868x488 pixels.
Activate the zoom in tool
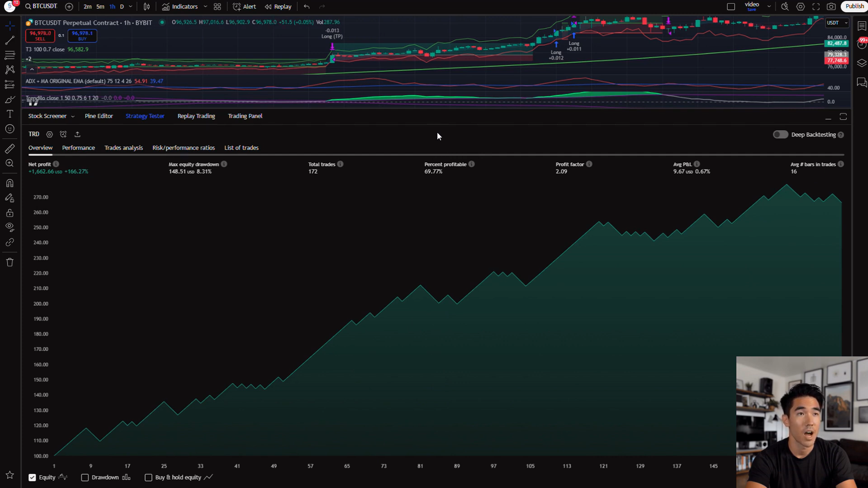click(9, 163)
